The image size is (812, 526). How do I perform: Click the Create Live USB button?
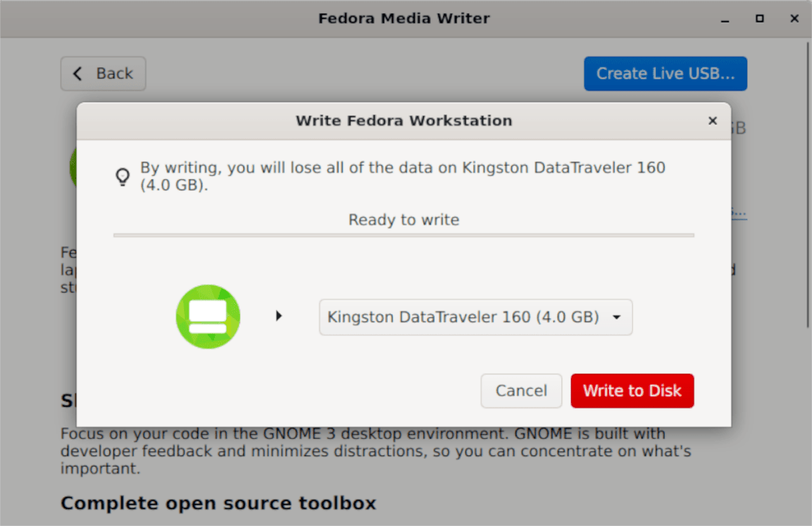[x=665, y=73]
